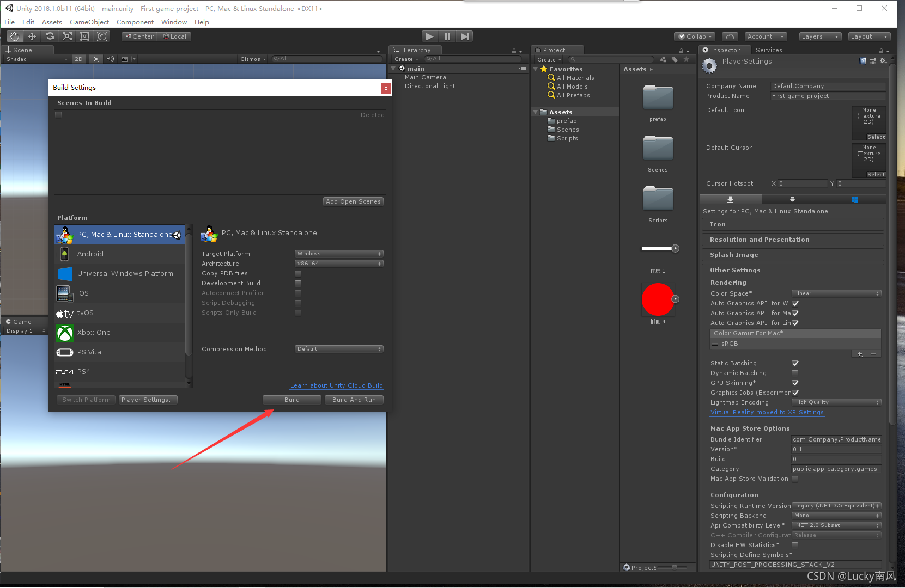Image resolution: width=905 pixels, height=588 pixels.
Task: Select the combined Transform tool
Action: pos(102,36)
